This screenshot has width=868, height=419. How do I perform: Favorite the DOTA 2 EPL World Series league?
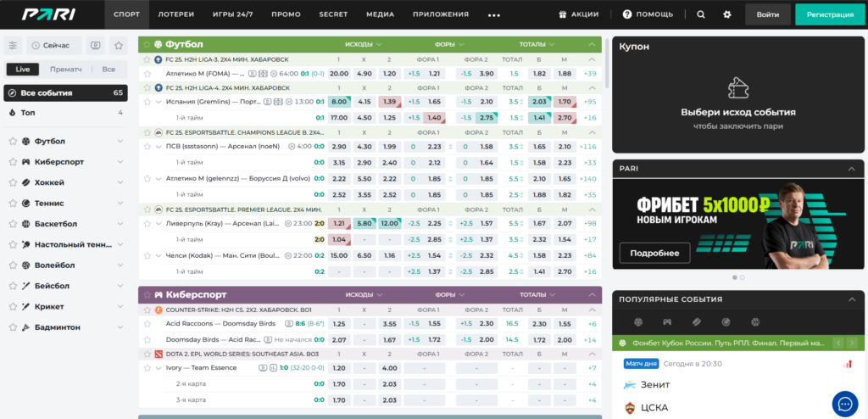pos(147,354)
